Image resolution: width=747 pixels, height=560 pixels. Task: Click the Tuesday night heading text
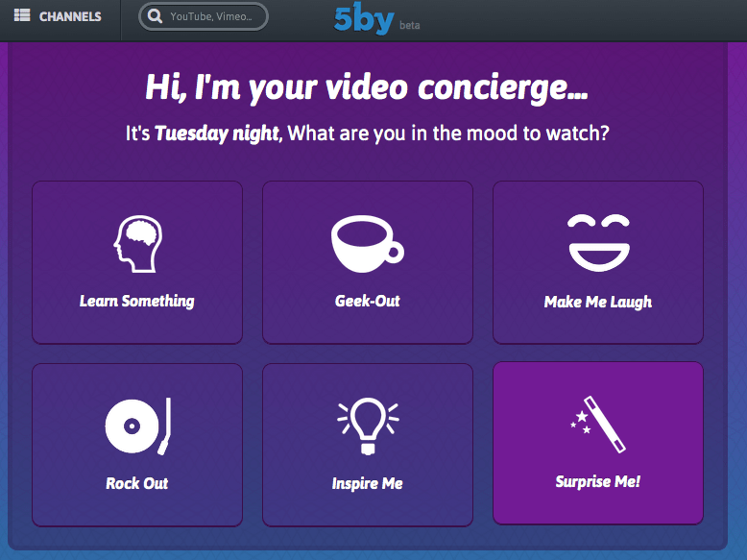click(217, 134)
